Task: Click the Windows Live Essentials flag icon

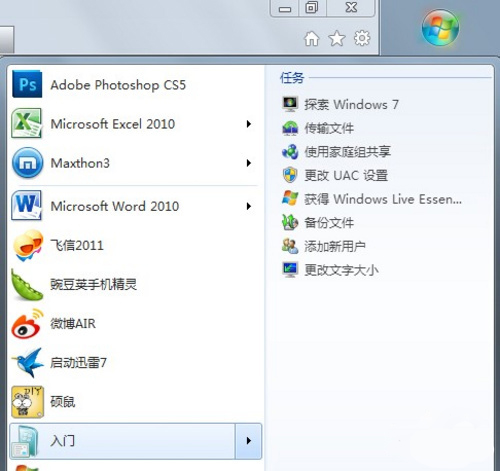Action: 290,199
